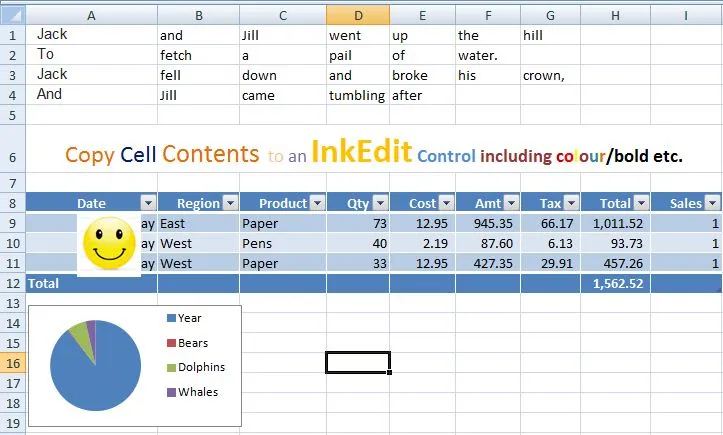Select the InkEdit WordArt title cell

pos(373,149)
